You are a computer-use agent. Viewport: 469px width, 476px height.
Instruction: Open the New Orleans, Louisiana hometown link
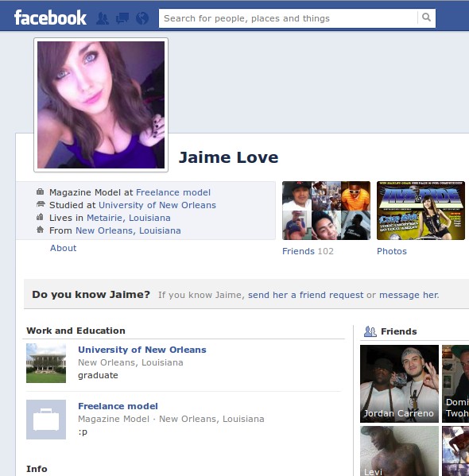(128, 230)
